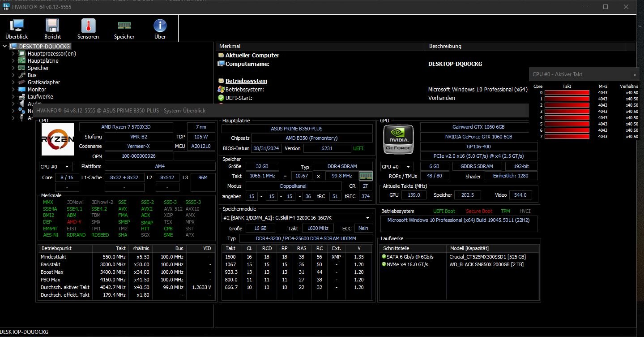
Task: Click the speaker icon beside Audio
Action: [21, 104]
